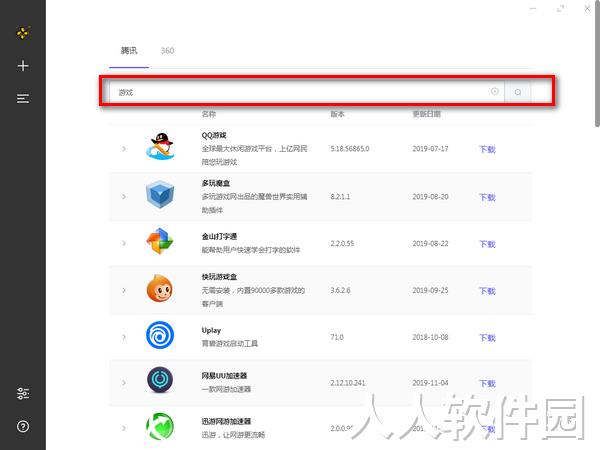Click the Uplay blue swirl icon

(x=160, y=335)
